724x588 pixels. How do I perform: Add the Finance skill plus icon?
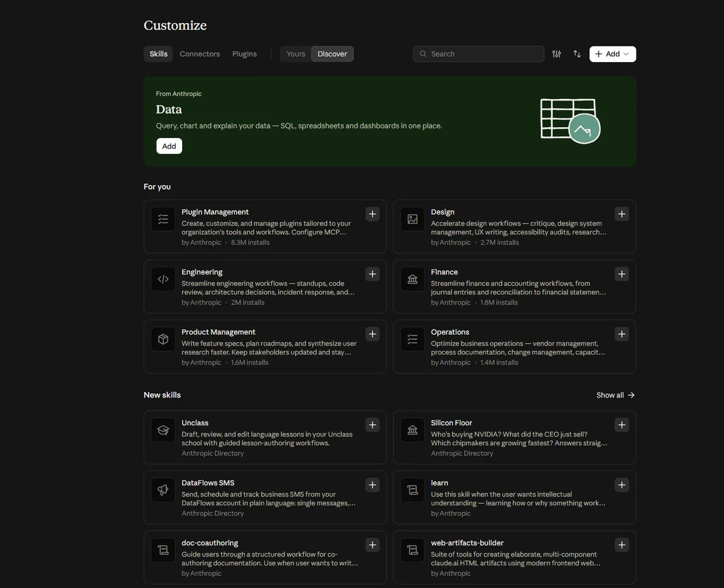click(621, 274)
